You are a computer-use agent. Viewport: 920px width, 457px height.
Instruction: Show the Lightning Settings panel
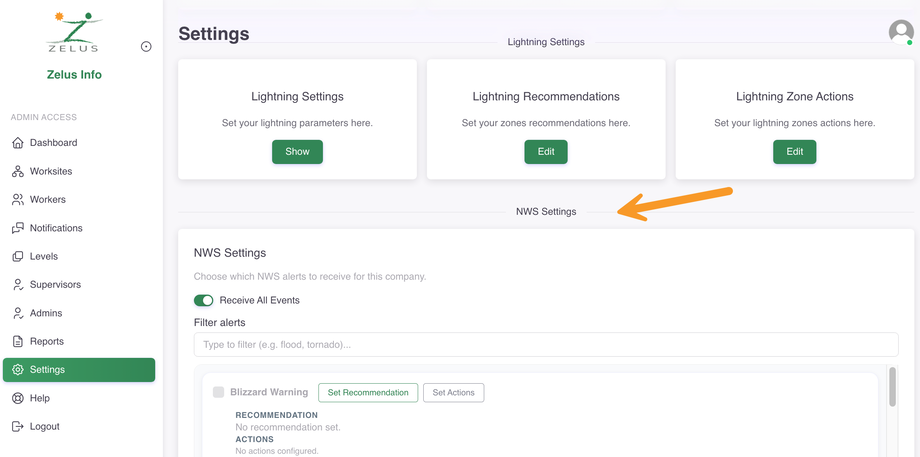tap(297, 152)
